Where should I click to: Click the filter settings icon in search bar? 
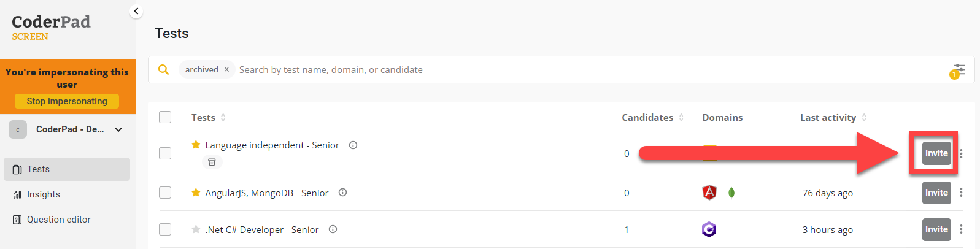[959, 70]
